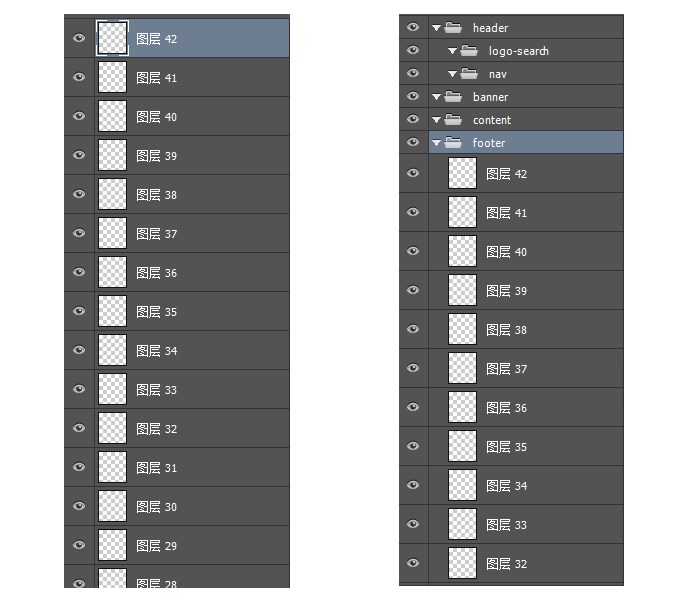Image resolution: width=690 pixels, height=600 pixels.
Task: Select 图层 36 thumbnail in left panel
Action: coord(112,272)
